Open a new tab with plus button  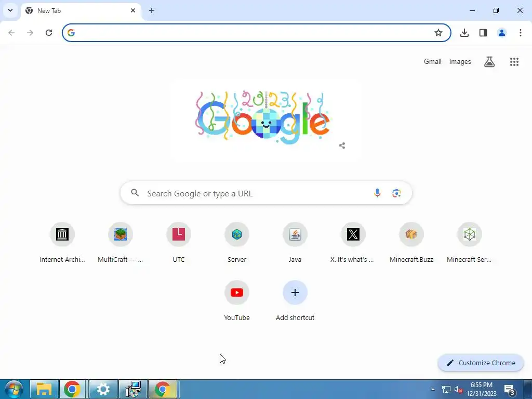152,10
